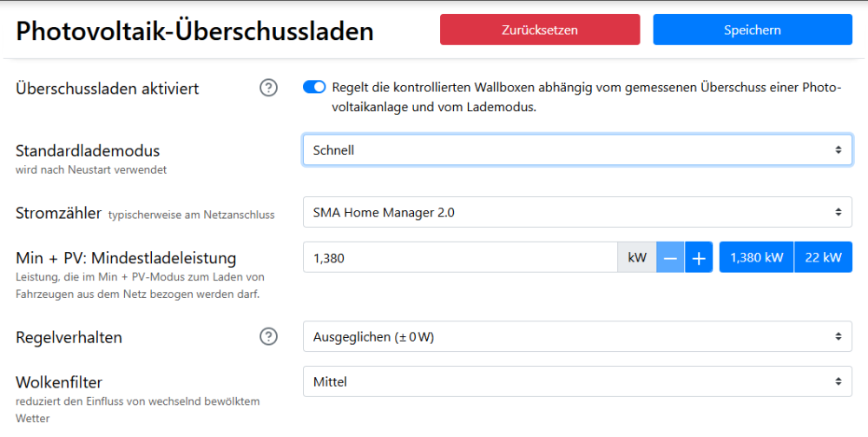The height and width of the screenshot is (437, 868).
Task: Save settings with the Speichern button
Action: point(752,30)
